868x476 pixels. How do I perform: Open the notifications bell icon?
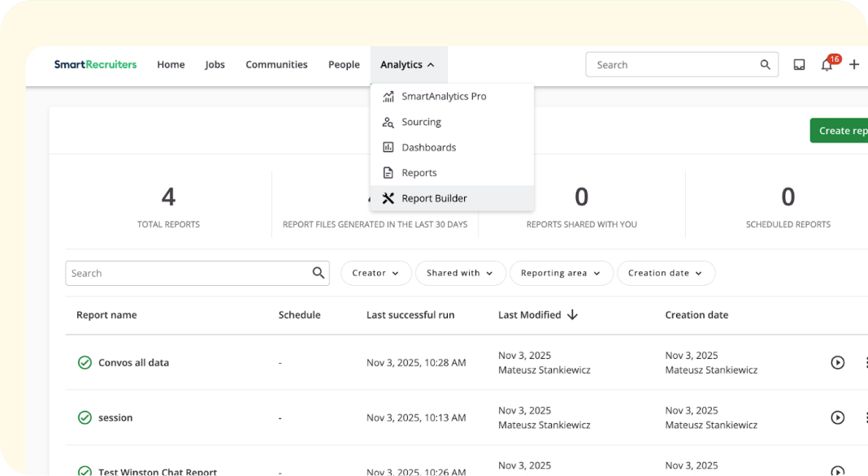click(827, 65)
